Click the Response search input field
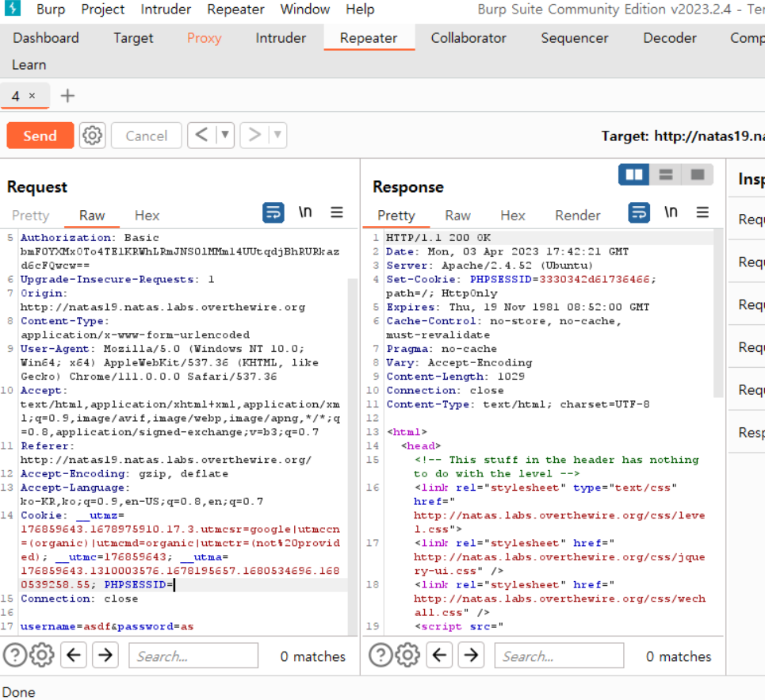The height and width of the screenshot is (700, 765). (x=559, y=656)
